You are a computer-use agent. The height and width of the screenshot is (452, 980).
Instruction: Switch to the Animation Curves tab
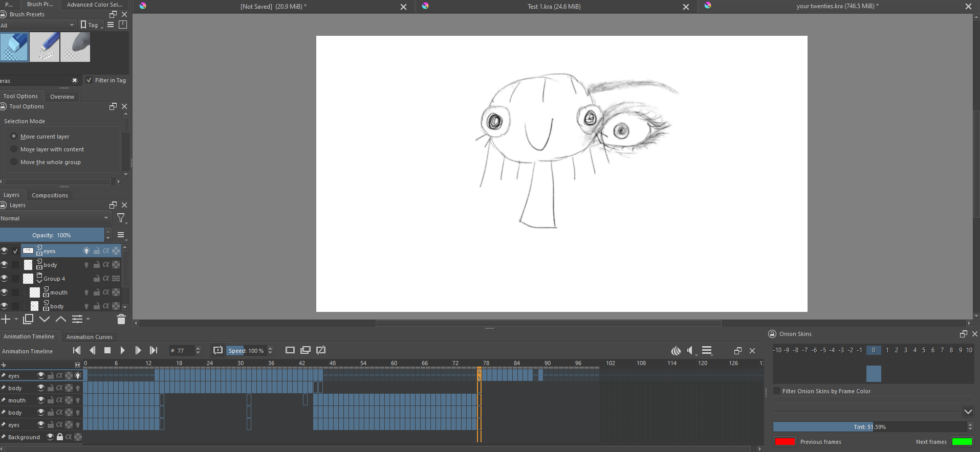89,337
